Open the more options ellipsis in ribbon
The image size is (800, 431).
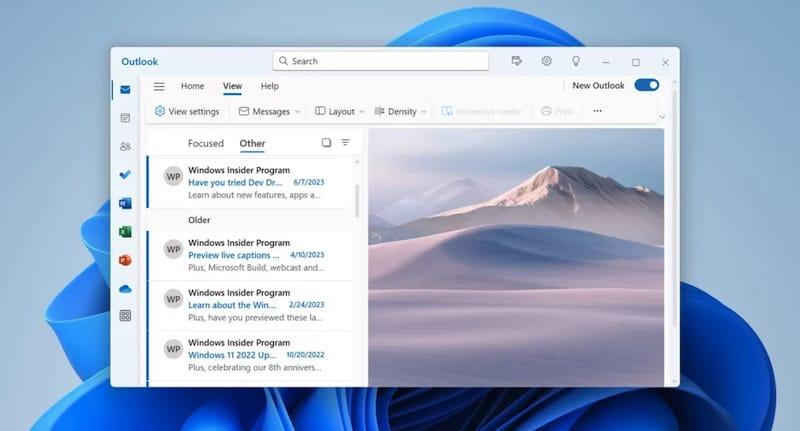(597, 111)
